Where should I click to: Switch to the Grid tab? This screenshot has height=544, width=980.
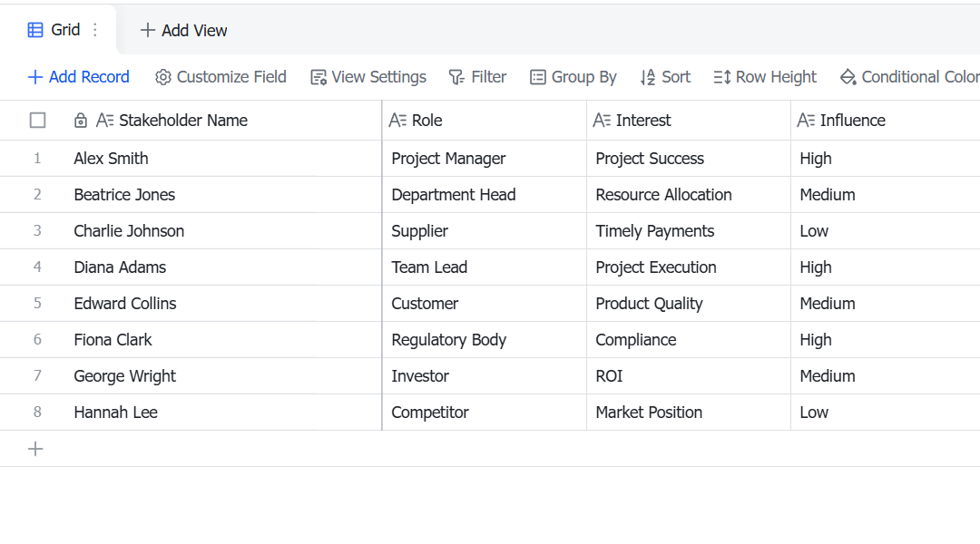(x=58, y=30)
